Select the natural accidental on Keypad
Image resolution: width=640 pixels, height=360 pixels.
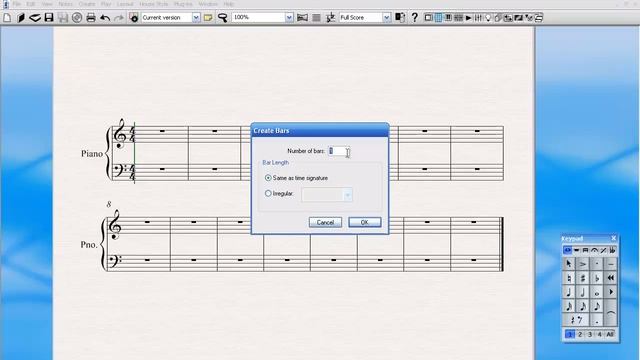[x=569, y=278]
